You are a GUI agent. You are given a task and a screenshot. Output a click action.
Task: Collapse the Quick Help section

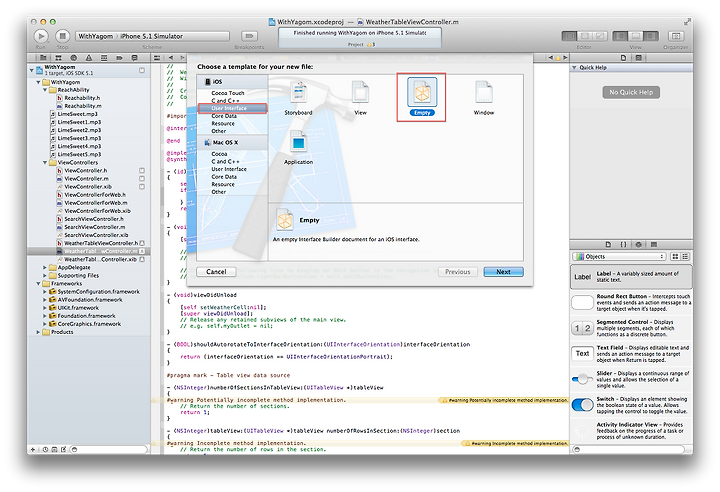click(x=574, y=68)
